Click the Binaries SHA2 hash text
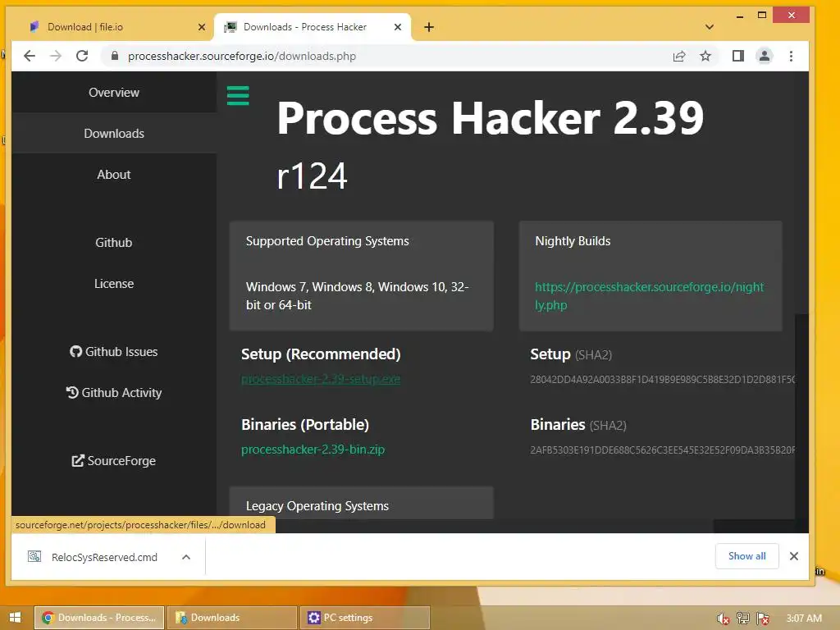The image size is (840, 630). (662, 450)
